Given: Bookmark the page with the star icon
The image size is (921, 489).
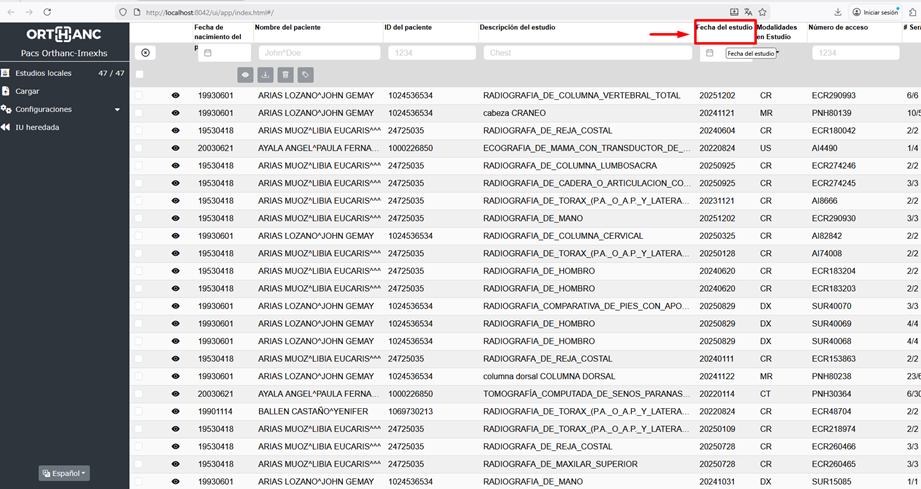Looking at the screenshot, I should (x=762, y=12).
